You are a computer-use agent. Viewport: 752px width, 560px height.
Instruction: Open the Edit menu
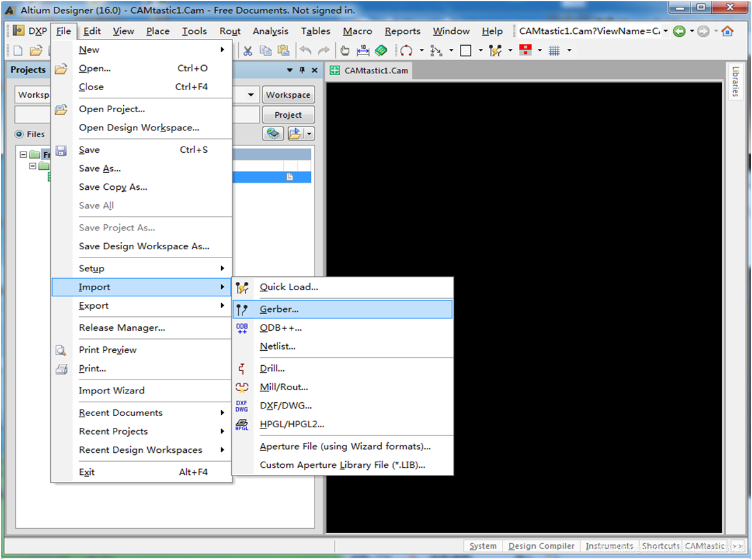[92, 31]
